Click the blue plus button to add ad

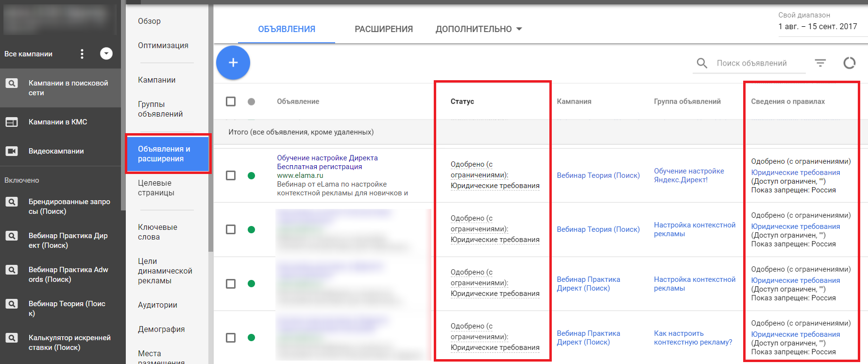tap(233, 63)
